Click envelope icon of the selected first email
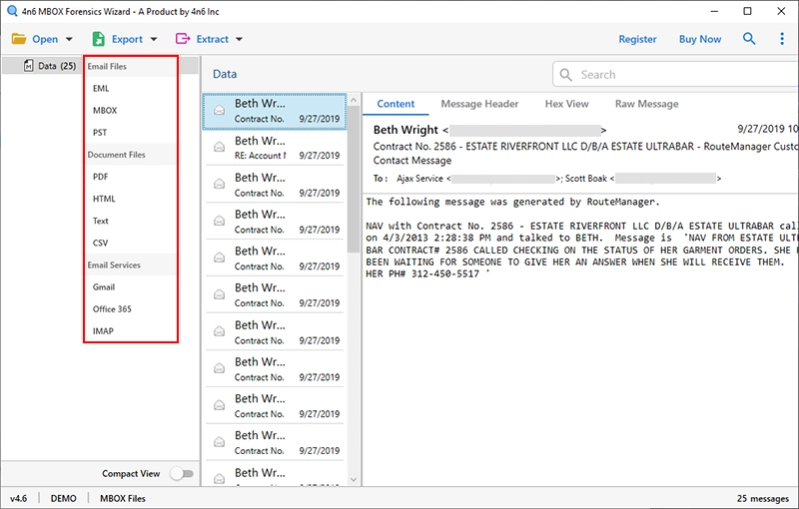The width and height of the screenshot is (799, 509). [x=219, y=110]
